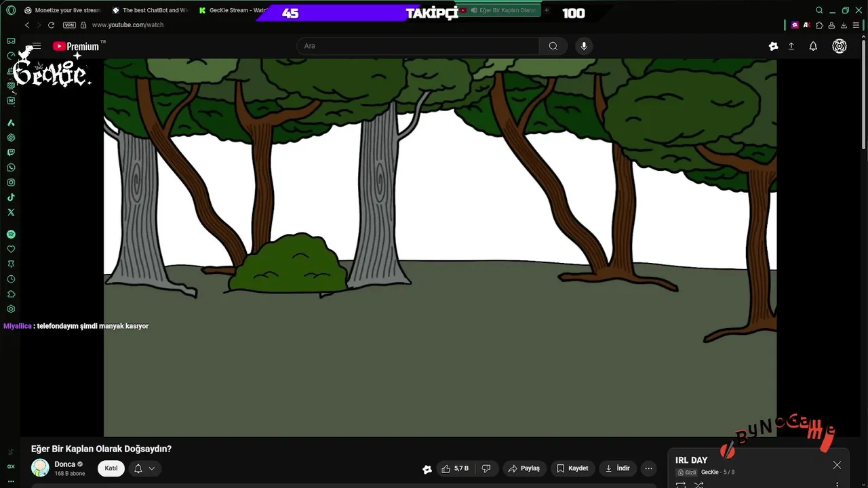
Task: Open a new browser tab
Action: tap(547, 10)
